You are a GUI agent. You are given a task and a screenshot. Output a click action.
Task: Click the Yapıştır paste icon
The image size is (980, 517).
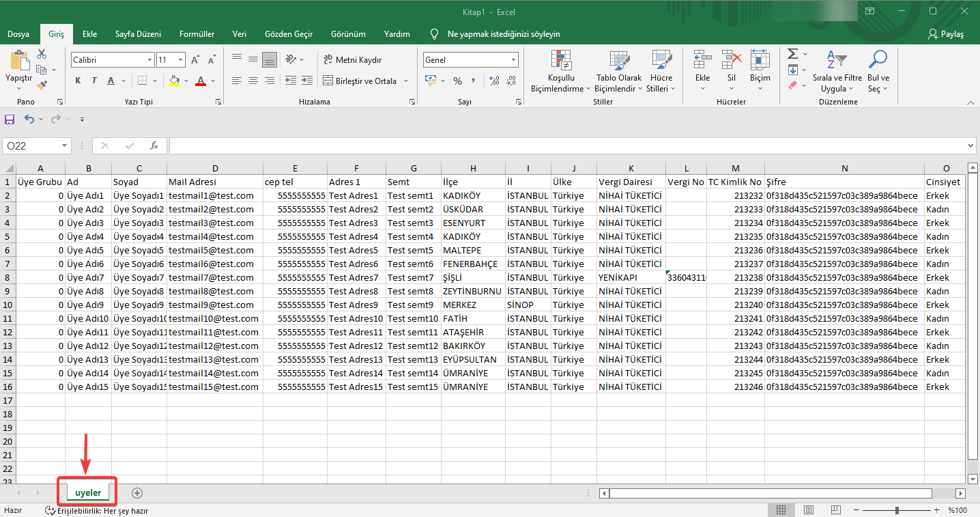click(19, 61)
